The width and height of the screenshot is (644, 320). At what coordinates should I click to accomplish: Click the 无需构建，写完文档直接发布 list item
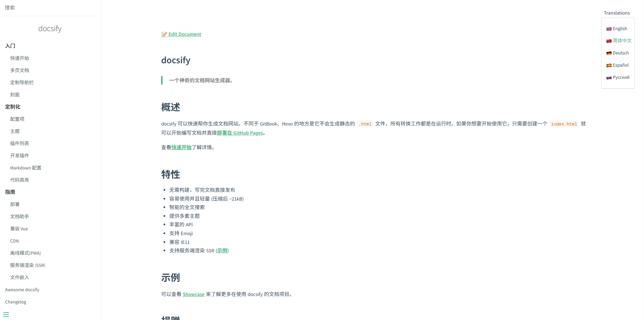(202, 190)
